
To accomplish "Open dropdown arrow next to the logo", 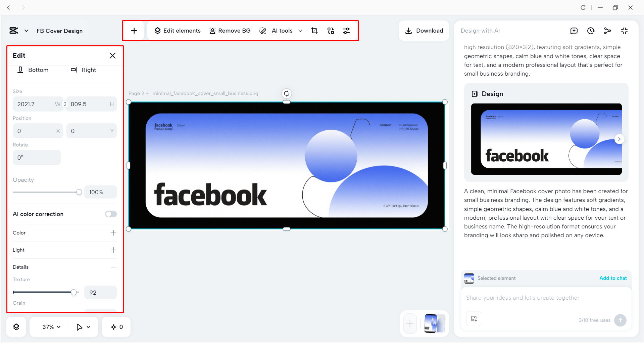I will coord(26,31).
